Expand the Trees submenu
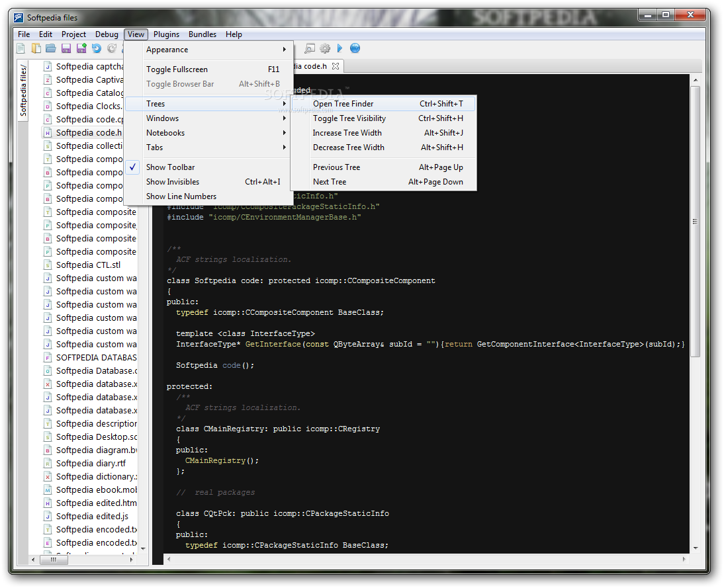The height and width of the screenshot is (588, 724). 208,104
